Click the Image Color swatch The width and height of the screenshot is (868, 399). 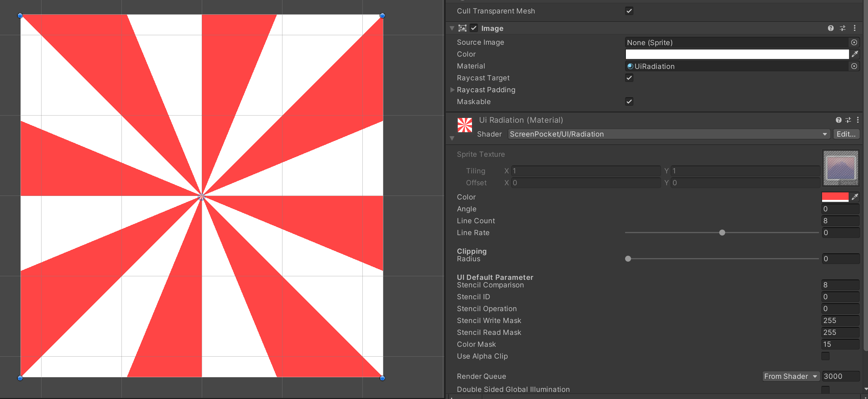pos(737,54)
